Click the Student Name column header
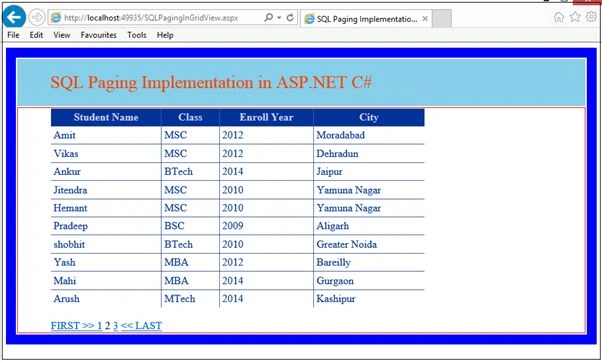602x361 pixels. [x=106, y=117]
